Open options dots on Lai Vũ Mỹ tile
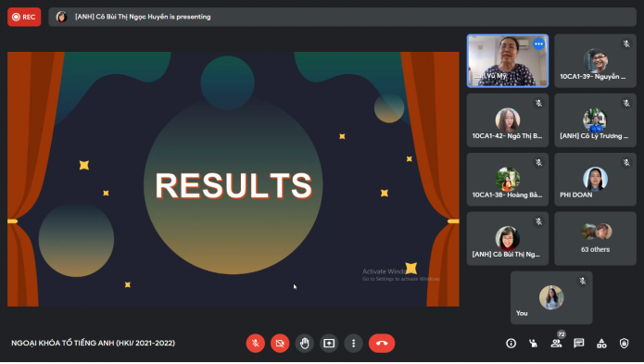 pyautogui.click(x=538, y=44)
